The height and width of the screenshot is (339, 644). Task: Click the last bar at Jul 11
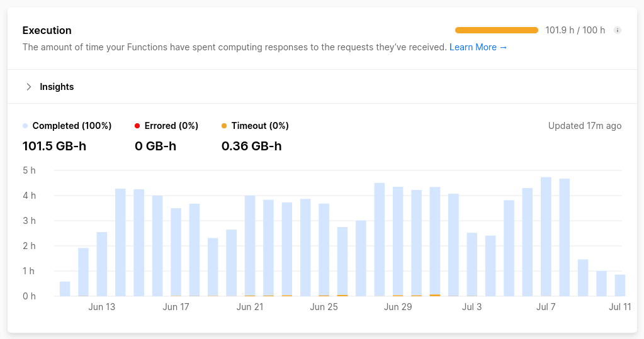coord(620,286)
